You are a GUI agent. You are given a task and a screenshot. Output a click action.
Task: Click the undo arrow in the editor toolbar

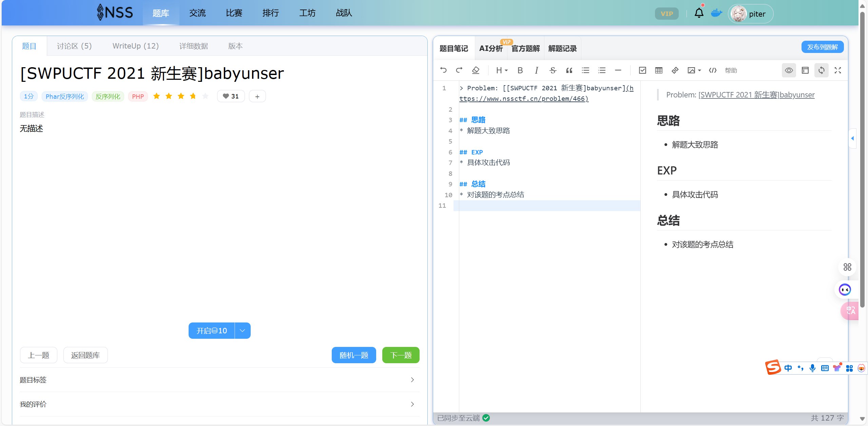(x=443, y=70)
